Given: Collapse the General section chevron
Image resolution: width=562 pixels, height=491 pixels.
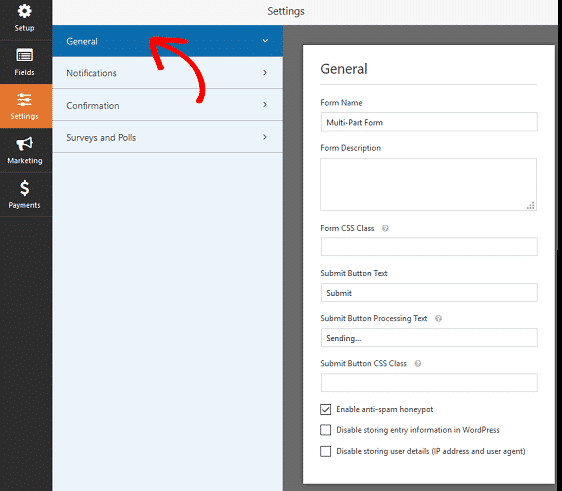Looking at the screenshot, I should pyautogui.click(x=265, y=41).
